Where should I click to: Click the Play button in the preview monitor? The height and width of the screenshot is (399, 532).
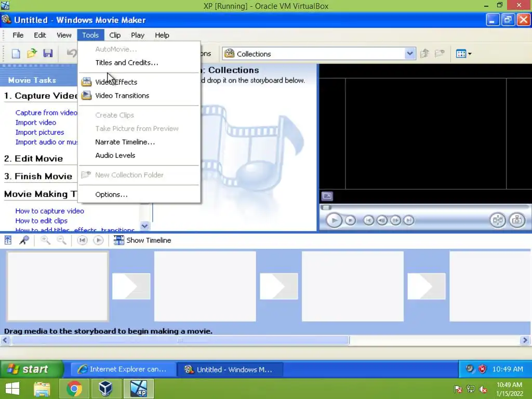(334, 220)
